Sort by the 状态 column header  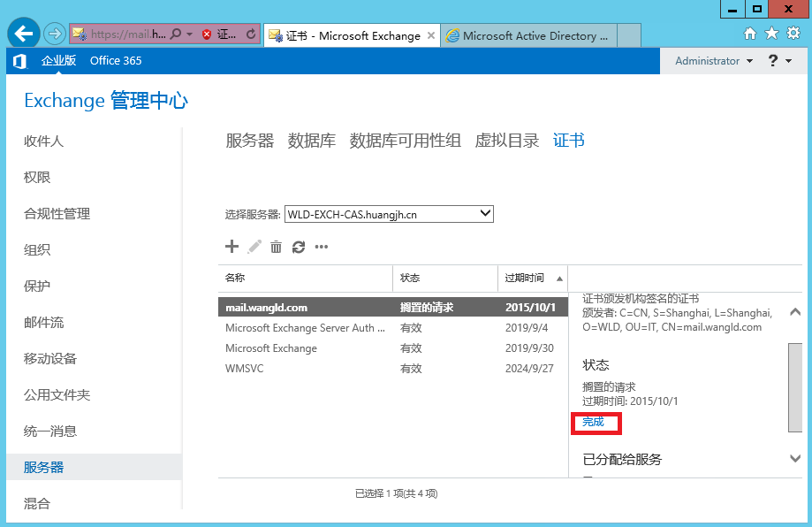point(445,279)
